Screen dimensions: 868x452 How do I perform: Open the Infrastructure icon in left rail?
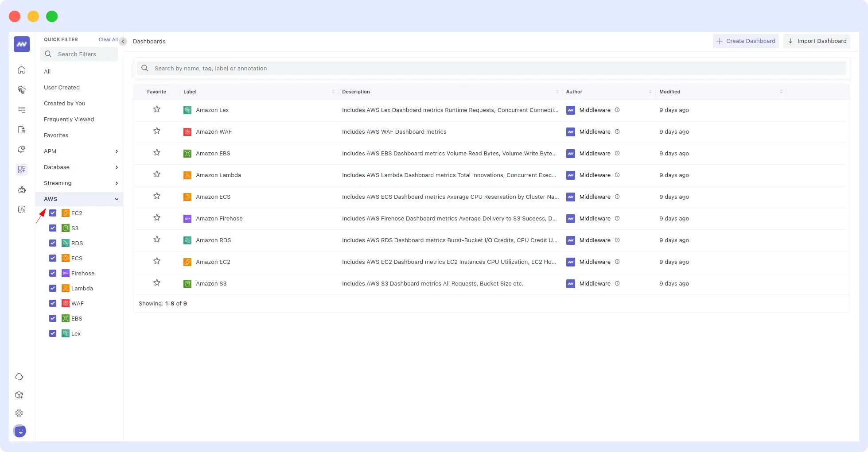[x=21, y=90]
